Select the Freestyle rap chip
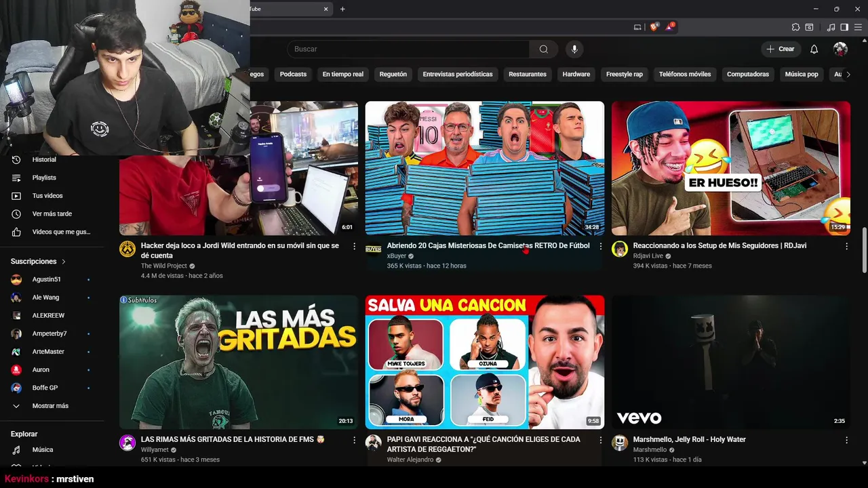Image resolution: width=868 pixels, height=488 pixels. [625, 74]
